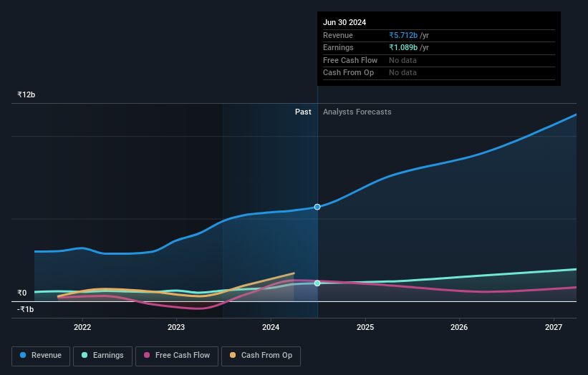Click the Jun 30 2024 tooltip date
The image size is (588, 375).
pos(344,22)
